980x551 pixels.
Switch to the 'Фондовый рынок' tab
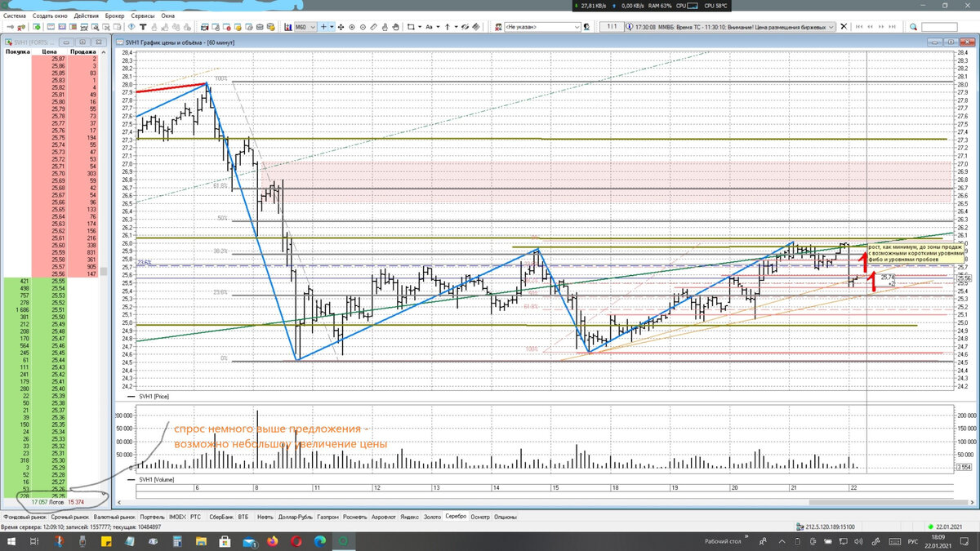[x=24, y=517]
